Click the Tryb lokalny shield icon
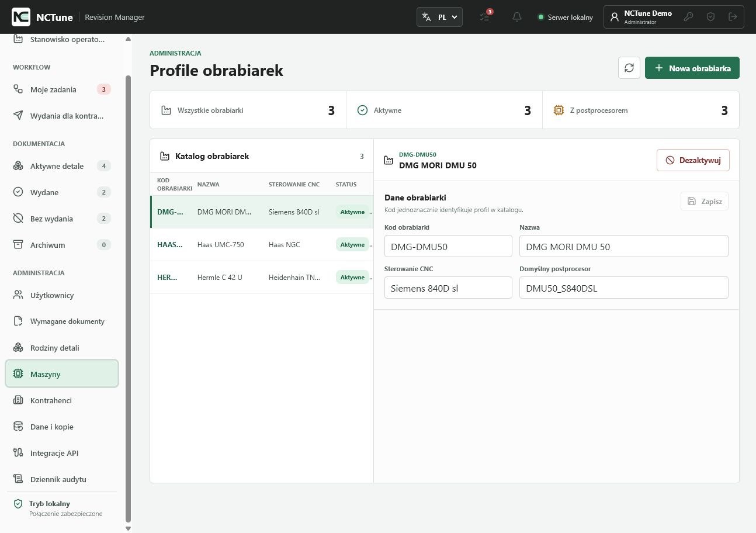Viewport: 756px width, 533px height. tap(18, 504)
